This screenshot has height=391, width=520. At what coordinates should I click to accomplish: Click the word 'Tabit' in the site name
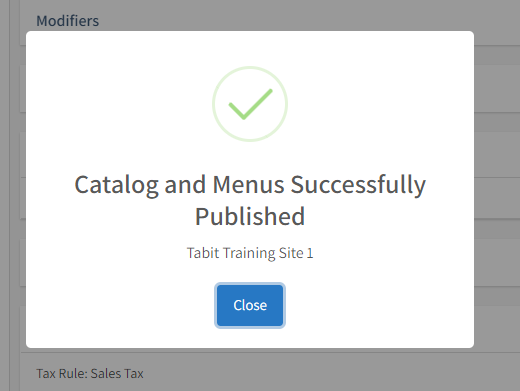[202, 253]
